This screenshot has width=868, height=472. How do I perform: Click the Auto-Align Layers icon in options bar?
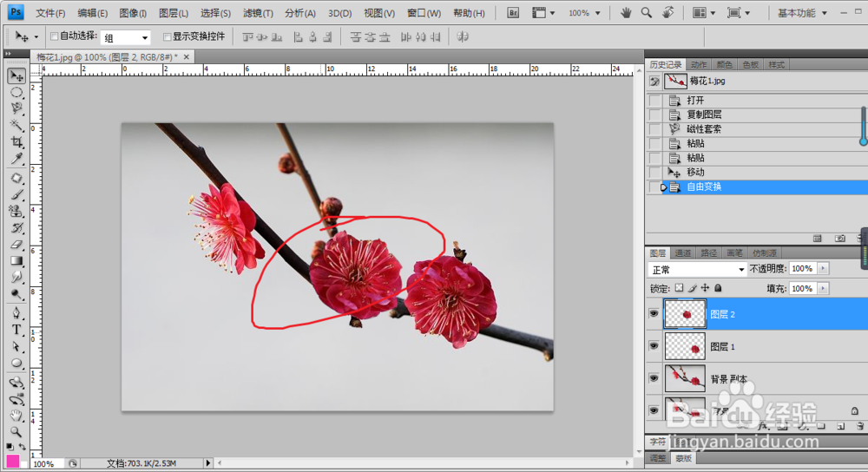click(x=463, y=36)
